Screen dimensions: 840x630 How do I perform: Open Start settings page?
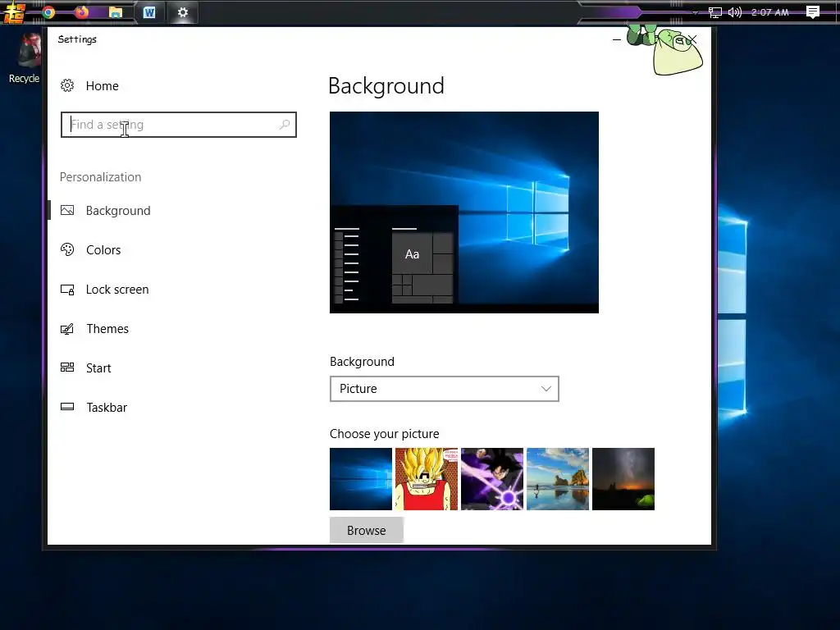pos(98,368)
